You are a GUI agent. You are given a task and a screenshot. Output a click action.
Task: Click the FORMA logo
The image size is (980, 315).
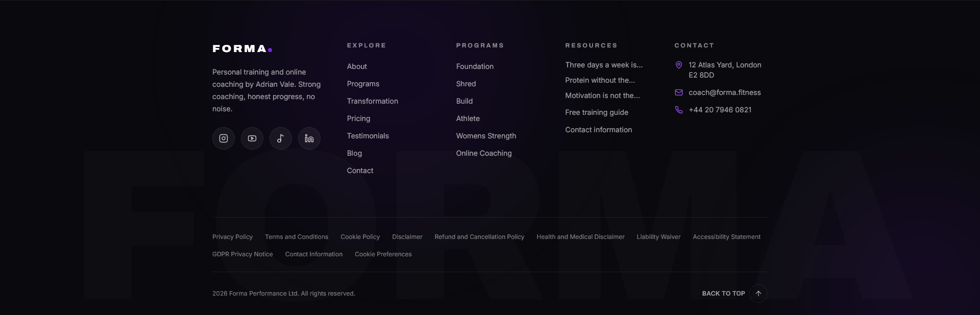pos(242,49)
